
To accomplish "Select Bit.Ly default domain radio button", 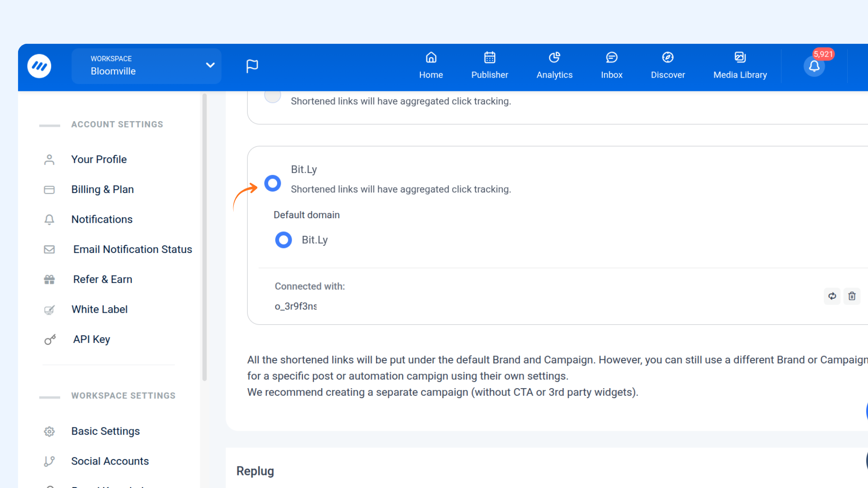I will tap(283, 240).
